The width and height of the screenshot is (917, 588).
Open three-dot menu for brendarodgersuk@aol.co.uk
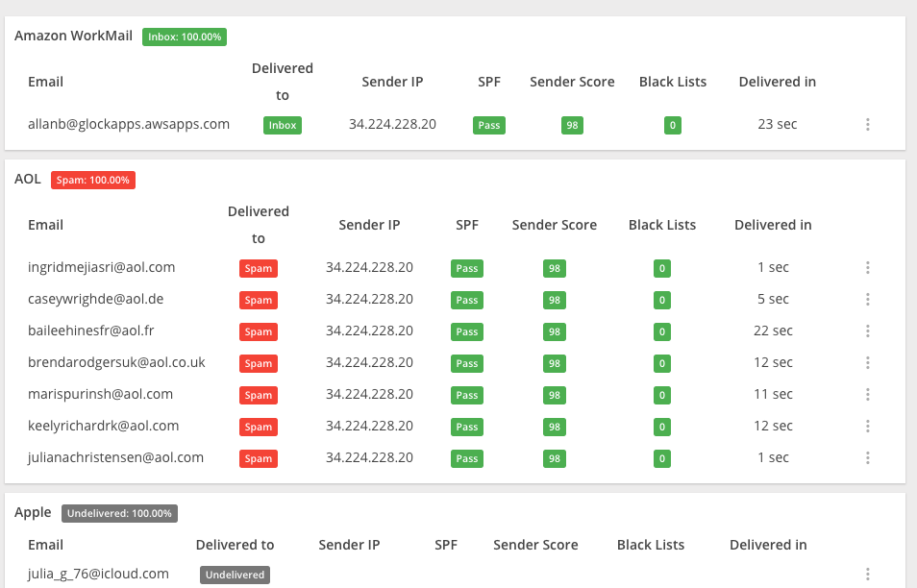[867, 363]
